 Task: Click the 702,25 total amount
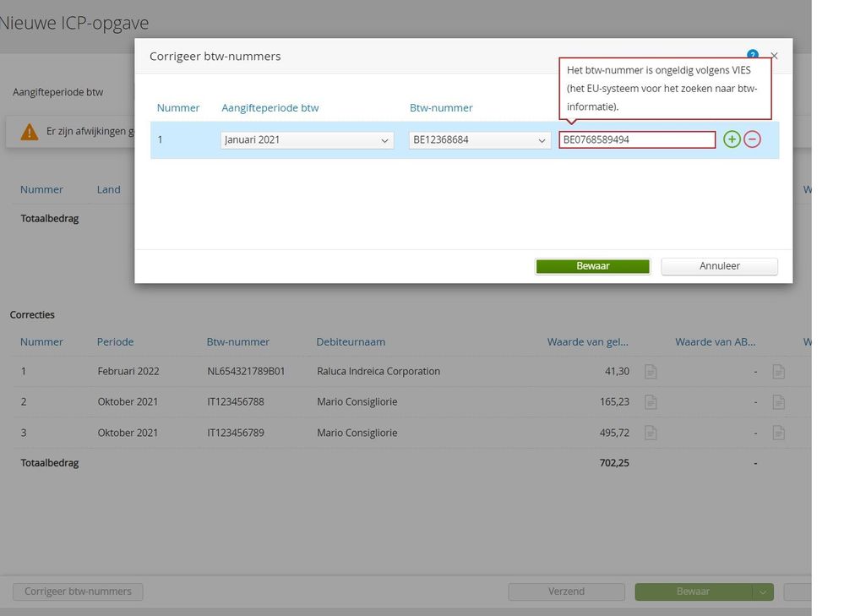614,463
